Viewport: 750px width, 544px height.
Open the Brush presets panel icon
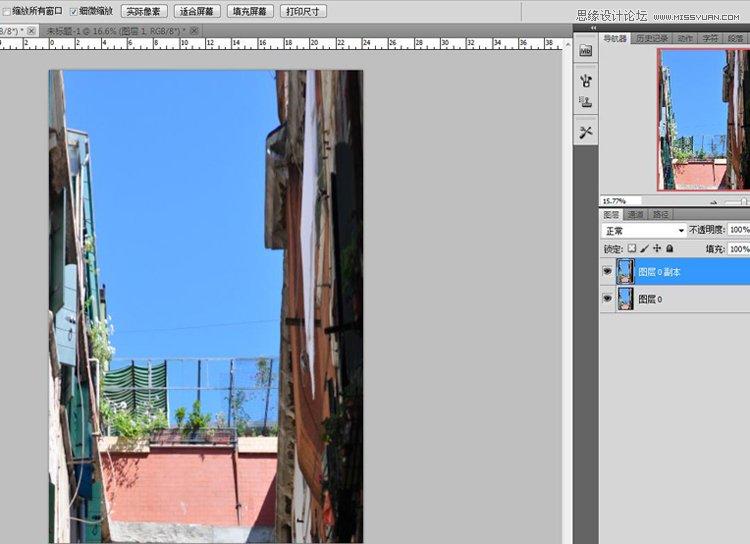(586, 81)
